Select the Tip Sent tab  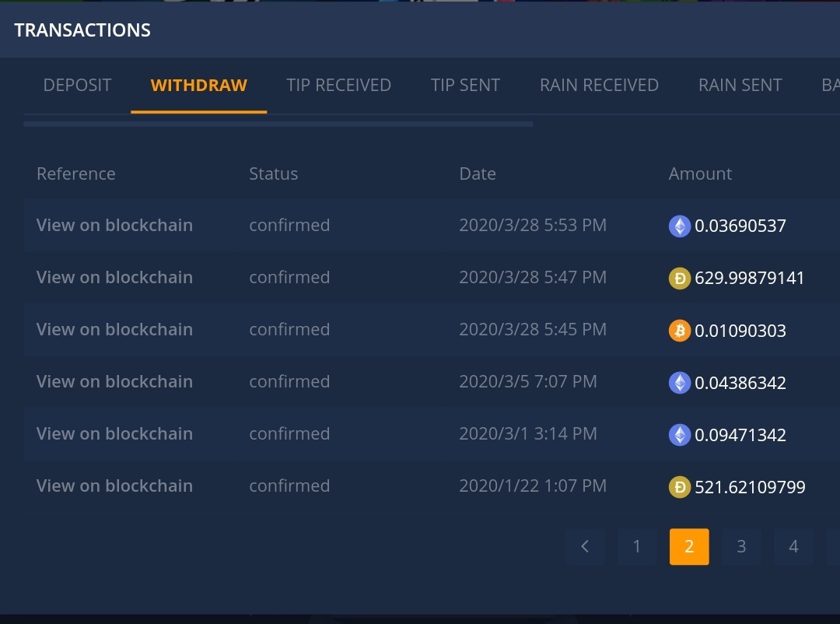(465, 85)
